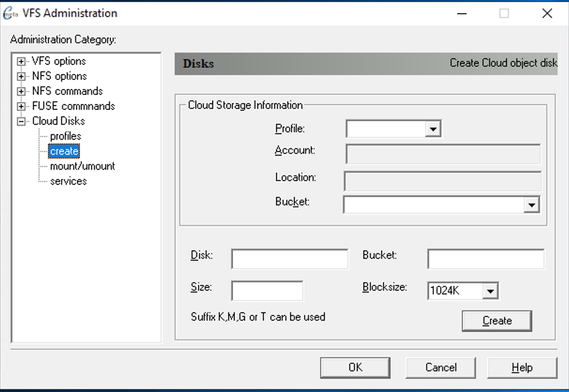
Task: Click the OK button
Action: (355, 368)
